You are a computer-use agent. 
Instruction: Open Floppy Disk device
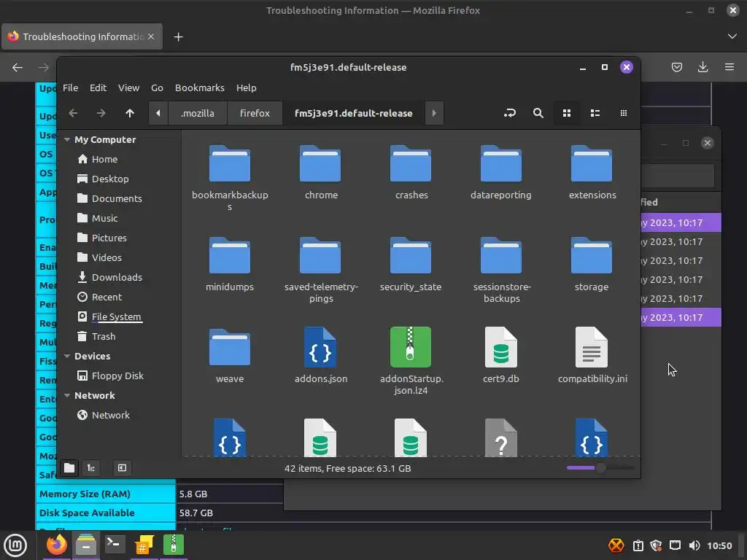[111, 376]
